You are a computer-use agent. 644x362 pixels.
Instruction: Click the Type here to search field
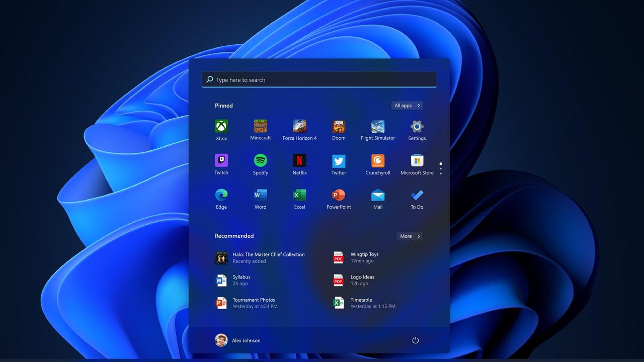[319, 79]
